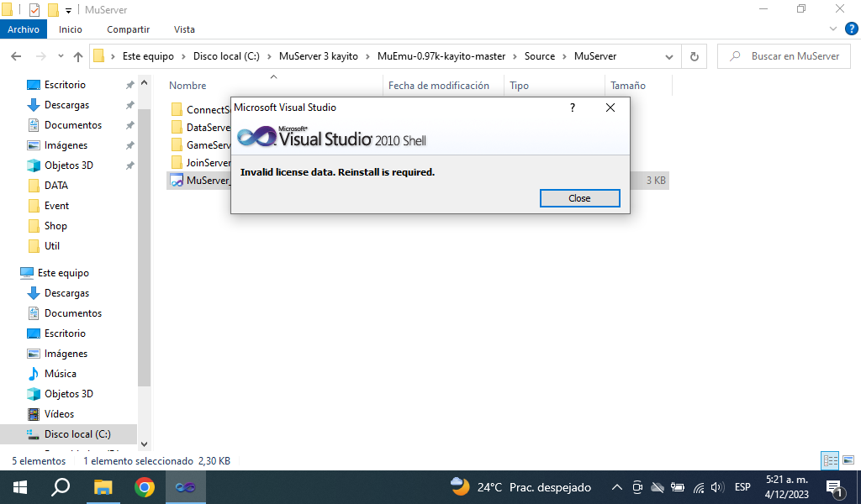
Task: Open the Compartir ribbon tab
Action: click(128, 29)
